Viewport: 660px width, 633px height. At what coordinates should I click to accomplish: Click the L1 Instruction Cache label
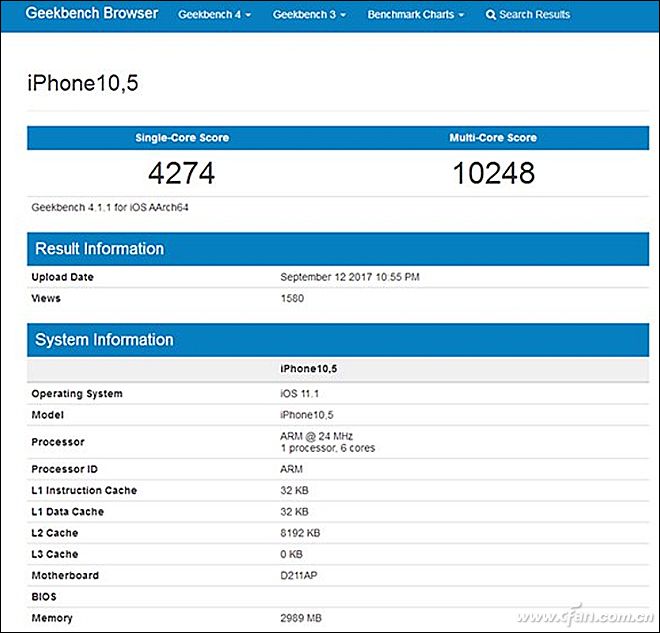click(x=84, y=490)
